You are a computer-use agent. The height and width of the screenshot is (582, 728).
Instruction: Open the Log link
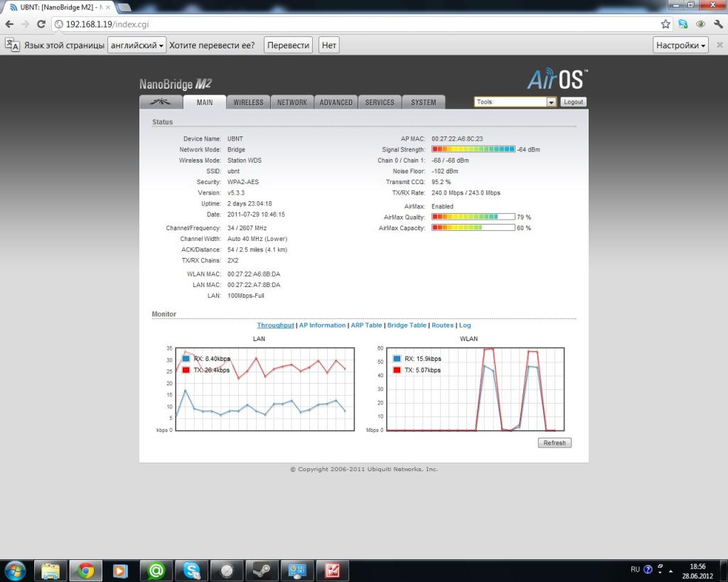click(x=465, y=325)
